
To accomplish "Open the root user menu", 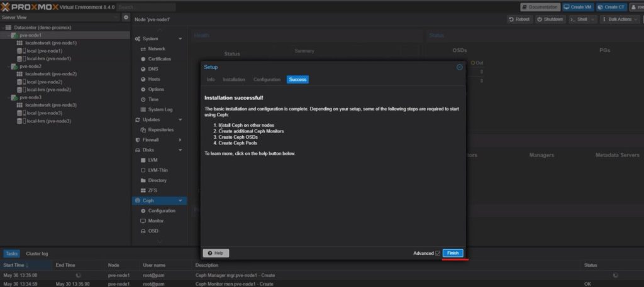I will pyautogui.click(x=637, y=7).
